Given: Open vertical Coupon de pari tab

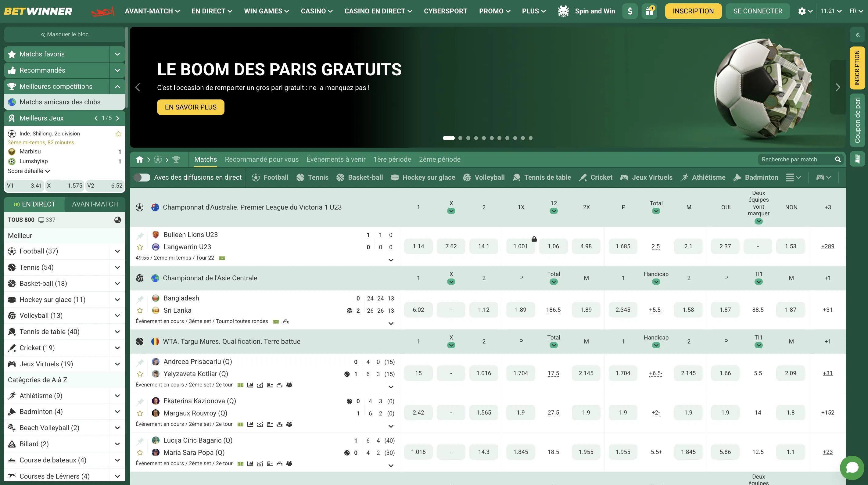Looking at the screenshot, I should click(857, 120).
